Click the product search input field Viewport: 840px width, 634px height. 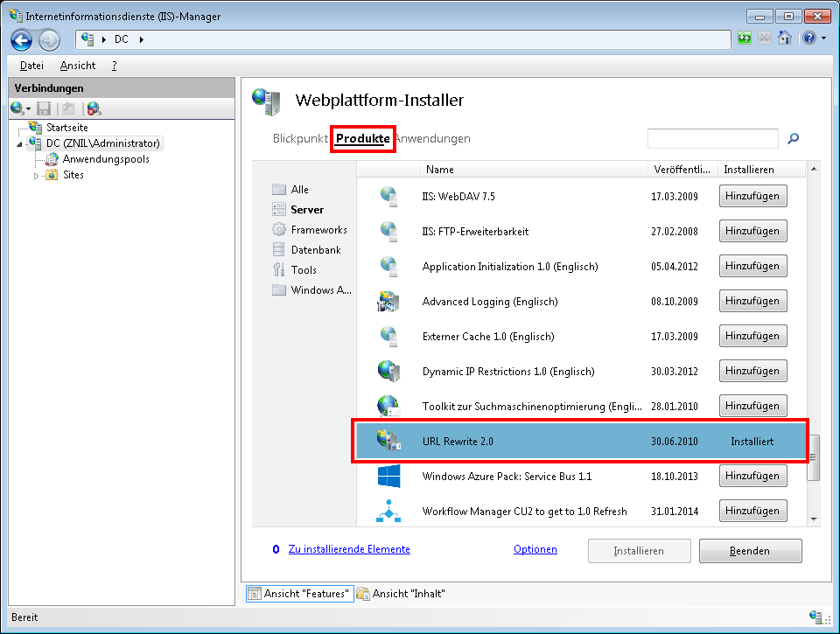[x=712, y=138]
